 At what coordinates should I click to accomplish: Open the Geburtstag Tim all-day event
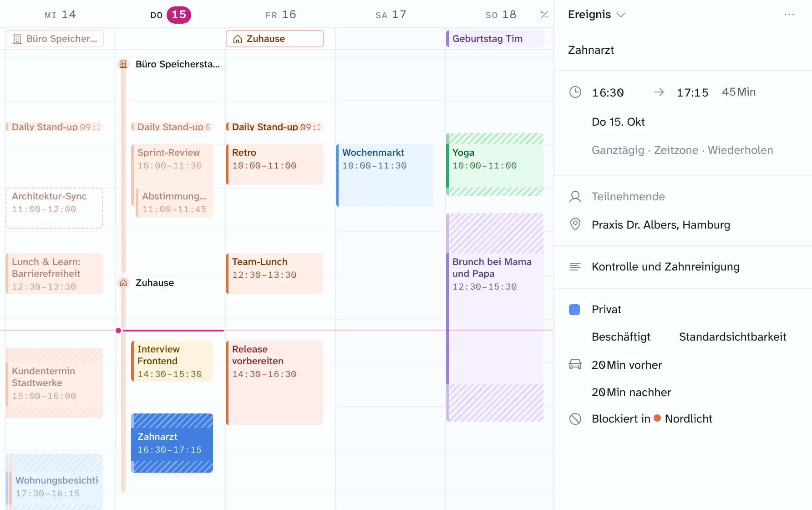click(x=495, y=39)
